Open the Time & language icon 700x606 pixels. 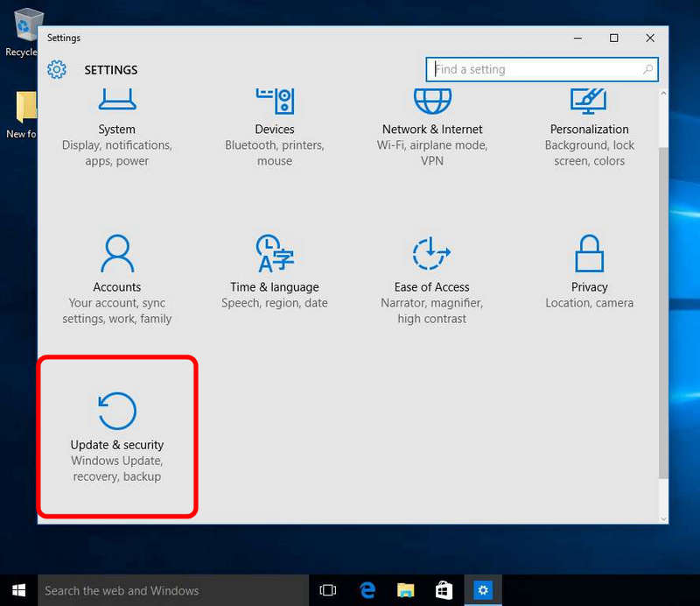275,253
